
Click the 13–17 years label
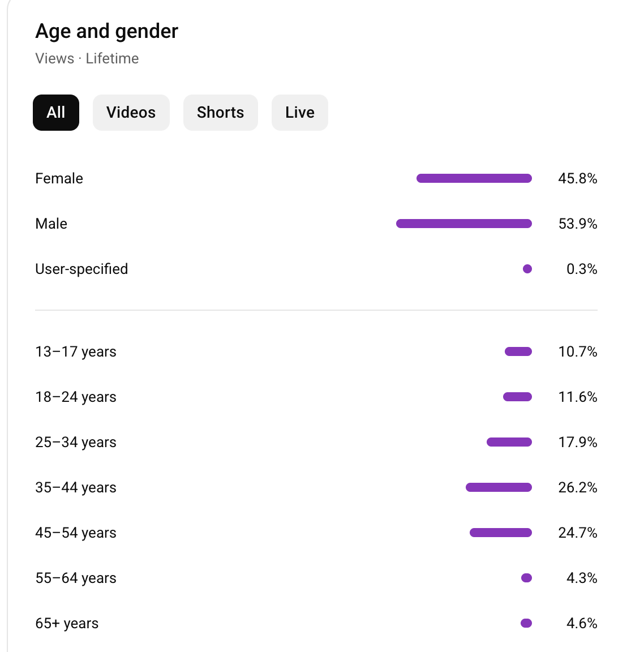pos(76,351)
